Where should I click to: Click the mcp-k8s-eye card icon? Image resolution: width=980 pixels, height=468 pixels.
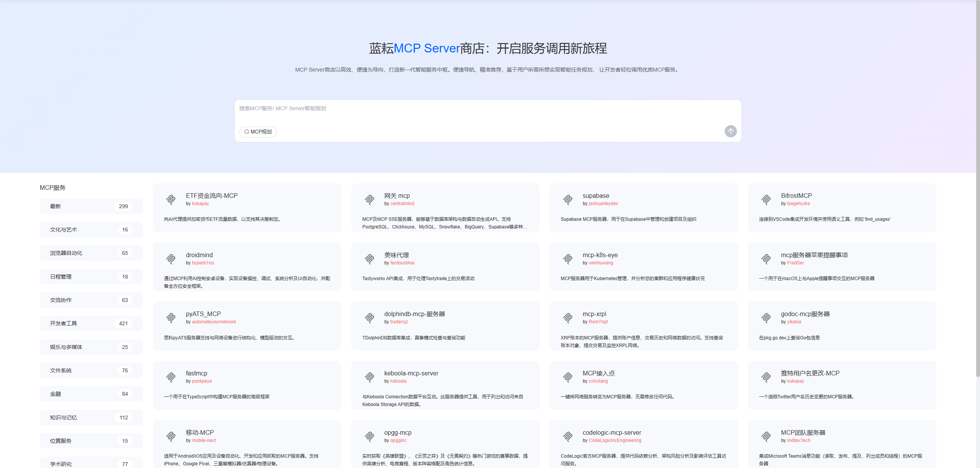(568, 259)
